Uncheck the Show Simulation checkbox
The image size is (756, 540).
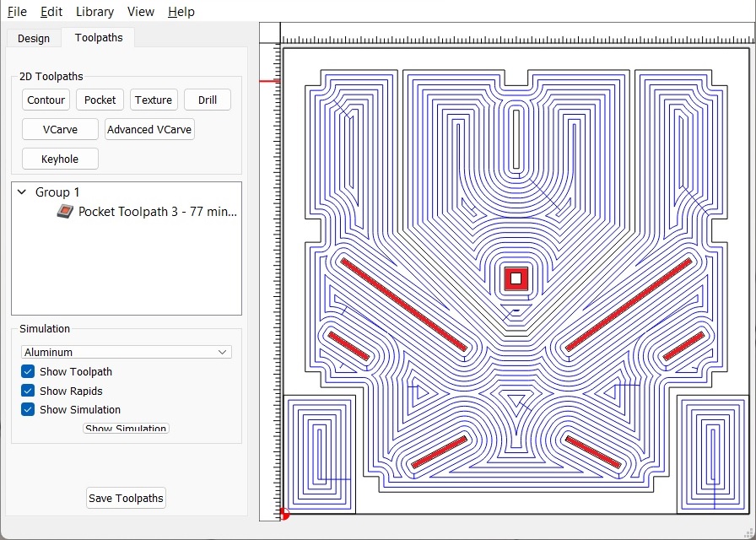point(28,410)
